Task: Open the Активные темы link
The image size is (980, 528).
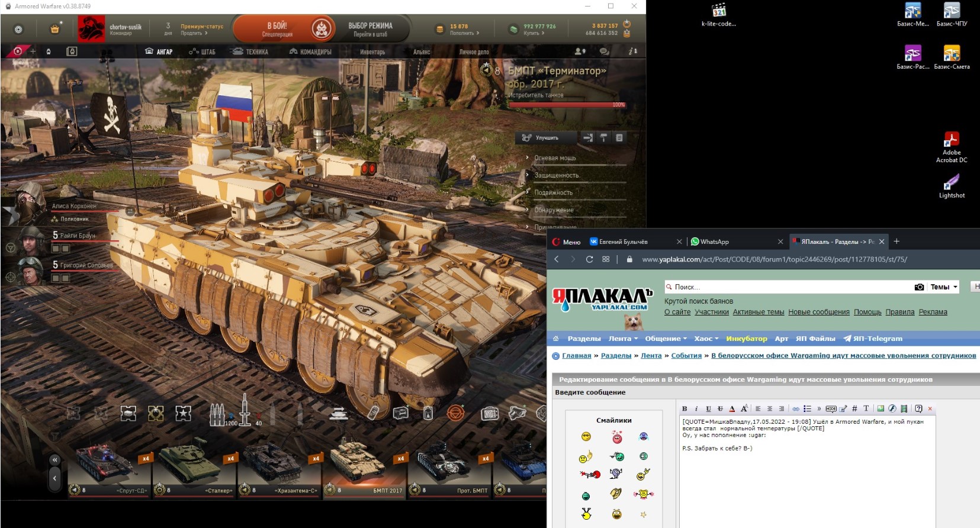Action: [759, 312]
